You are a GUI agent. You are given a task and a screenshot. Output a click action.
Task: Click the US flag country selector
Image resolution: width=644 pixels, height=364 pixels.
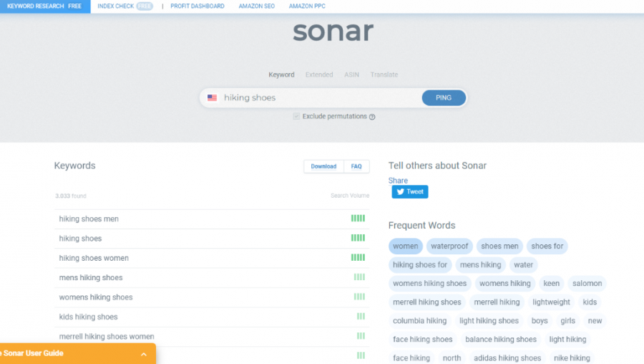click(212, 98)
